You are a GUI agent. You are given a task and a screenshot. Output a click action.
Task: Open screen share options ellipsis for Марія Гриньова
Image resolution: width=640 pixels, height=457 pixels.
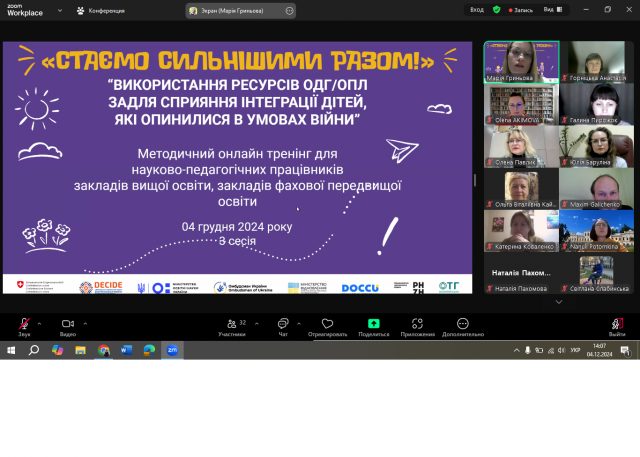[x=289, y=11]
